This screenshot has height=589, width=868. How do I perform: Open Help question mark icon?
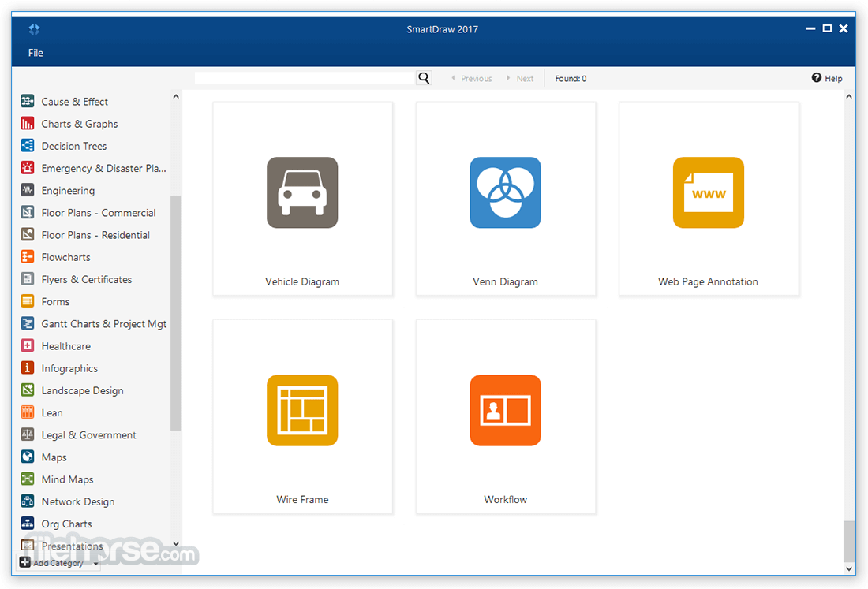[x=816, y=78]
